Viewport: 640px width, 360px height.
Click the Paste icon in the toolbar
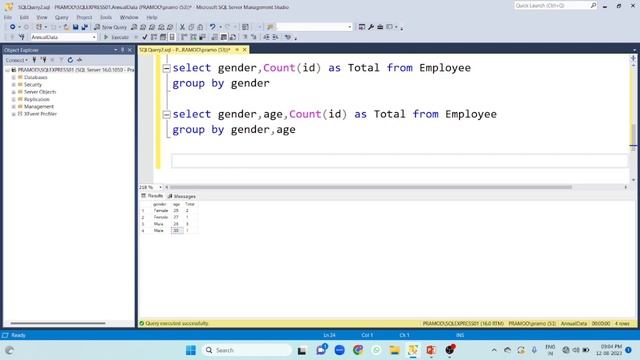coord(200,27)
